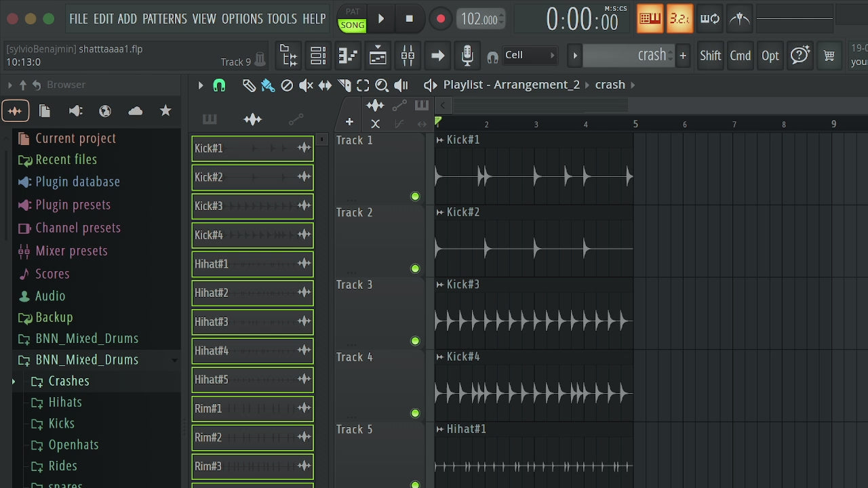
Task: Mute Track 1 using its green light
Action: click(415, 197)
